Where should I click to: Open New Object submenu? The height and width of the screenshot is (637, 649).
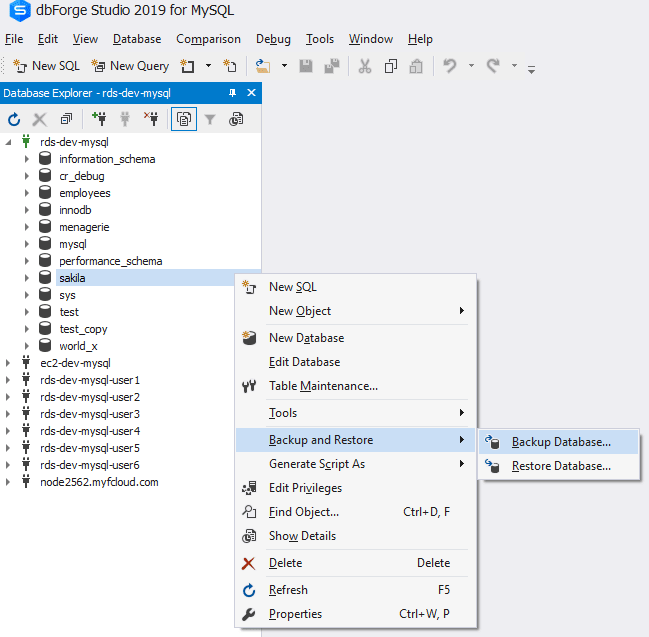coord(355,311)
